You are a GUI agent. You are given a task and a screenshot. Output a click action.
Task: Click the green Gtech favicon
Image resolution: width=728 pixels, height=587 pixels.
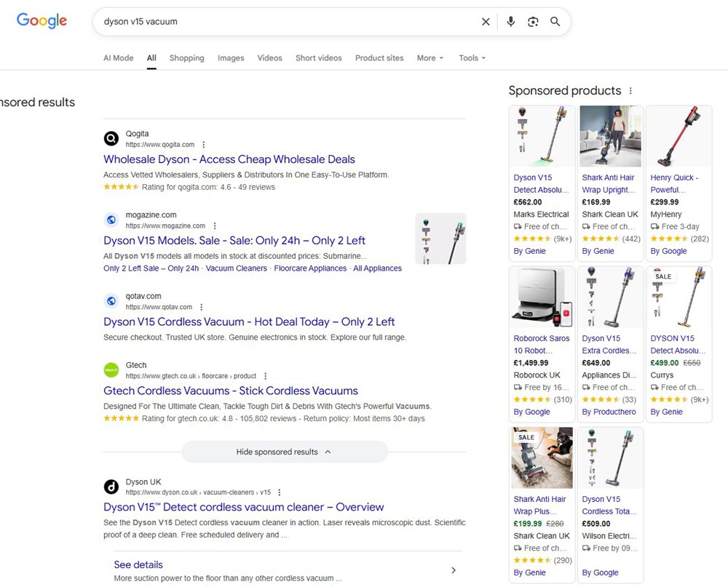pos(111,370)
